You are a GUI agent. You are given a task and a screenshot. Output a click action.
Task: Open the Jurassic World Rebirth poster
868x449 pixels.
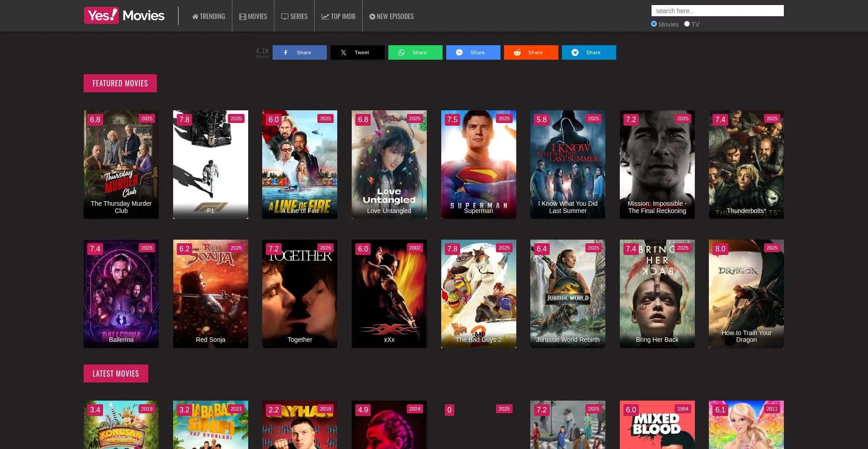[x=568, y=294]
